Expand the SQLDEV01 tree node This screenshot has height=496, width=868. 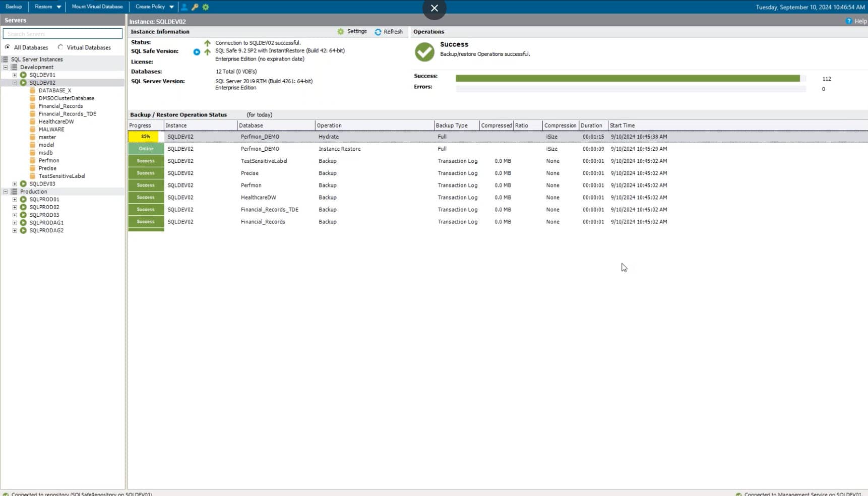coord(15,75)
